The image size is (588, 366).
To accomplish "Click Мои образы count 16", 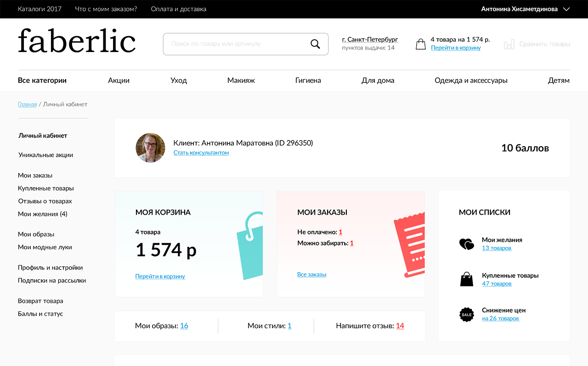I will pos(184,326).
